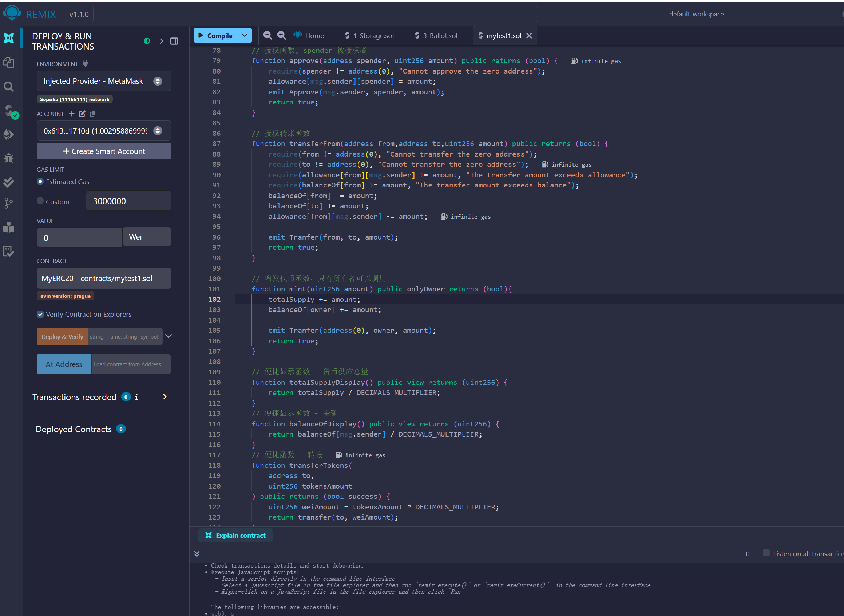Uncheck Verify Contract on Explorers
The height and width of the screenshot is (616, 844).
40,314
